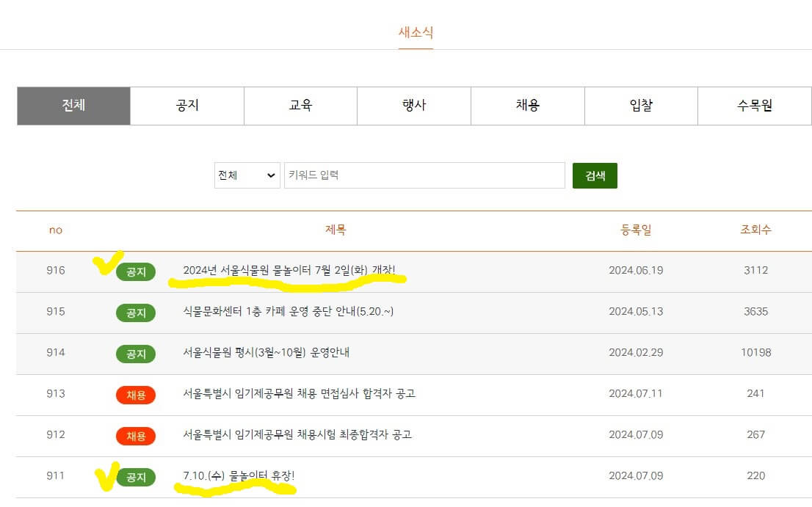This screenshot has width=812, height=507.
Task: Select the 수목원 tab
Action: pos(755,105)
